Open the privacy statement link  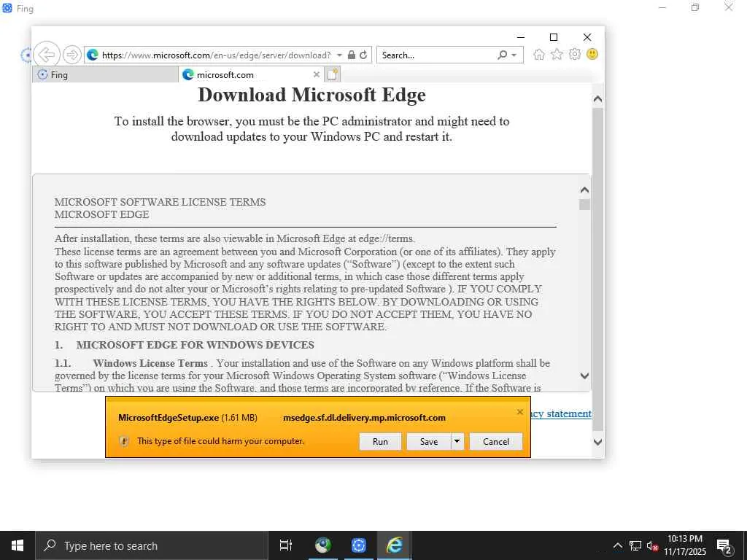click(561, 413)
